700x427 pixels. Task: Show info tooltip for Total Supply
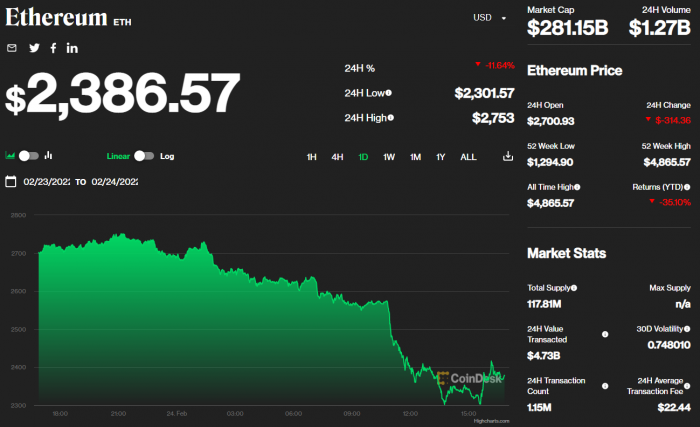click(574, 288)
